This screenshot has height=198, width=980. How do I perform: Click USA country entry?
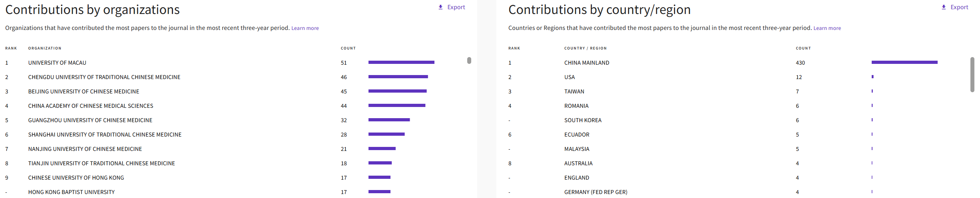[x=570, y=77]
